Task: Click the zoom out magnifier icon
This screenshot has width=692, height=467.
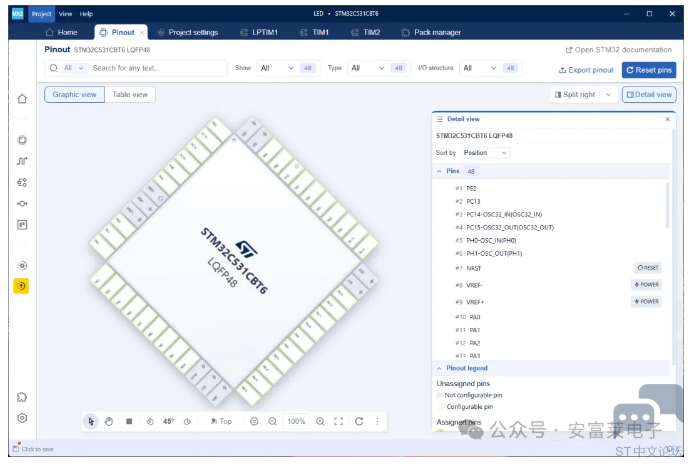Action: click(x=273, y=421)
